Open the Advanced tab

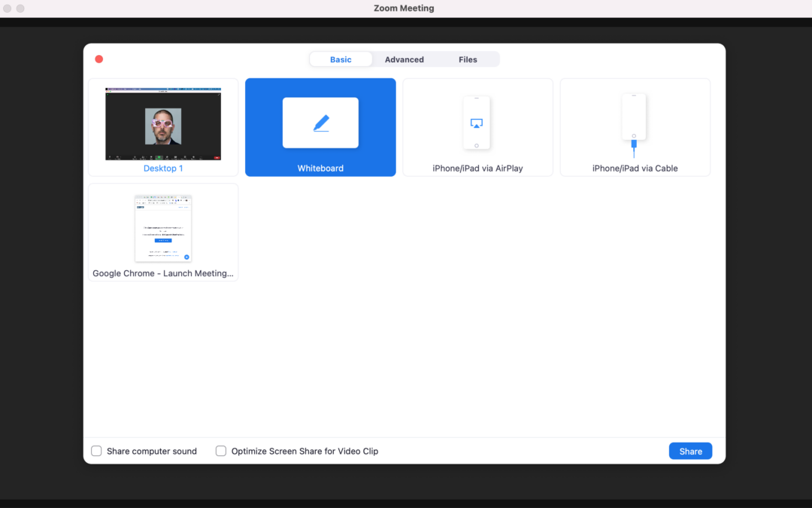404,59
